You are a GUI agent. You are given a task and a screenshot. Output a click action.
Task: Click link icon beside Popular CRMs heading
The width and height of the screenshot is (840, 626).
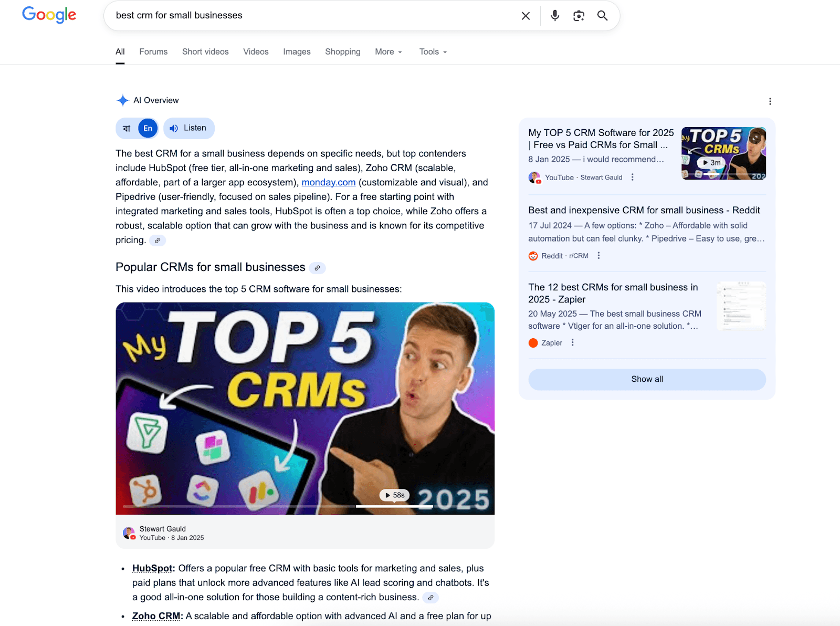point(317,268)
